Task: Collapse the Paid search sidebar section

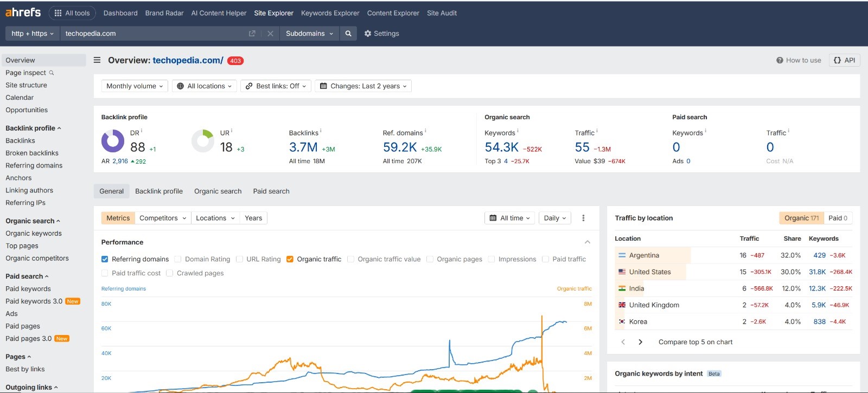Action: pos(27,276)
